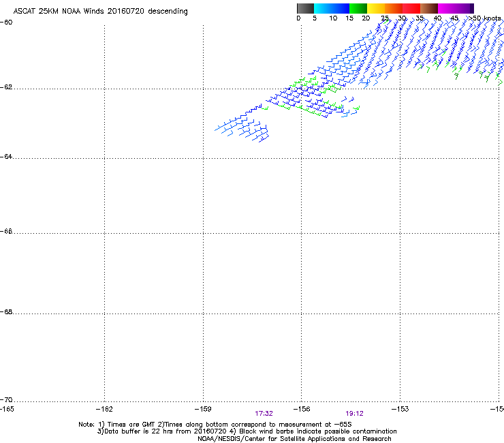The height and width of the screenshot is (443, 504).
Task: Click the -66 latitude axis label
Action: pyautogui.click(x=6, y=231)
